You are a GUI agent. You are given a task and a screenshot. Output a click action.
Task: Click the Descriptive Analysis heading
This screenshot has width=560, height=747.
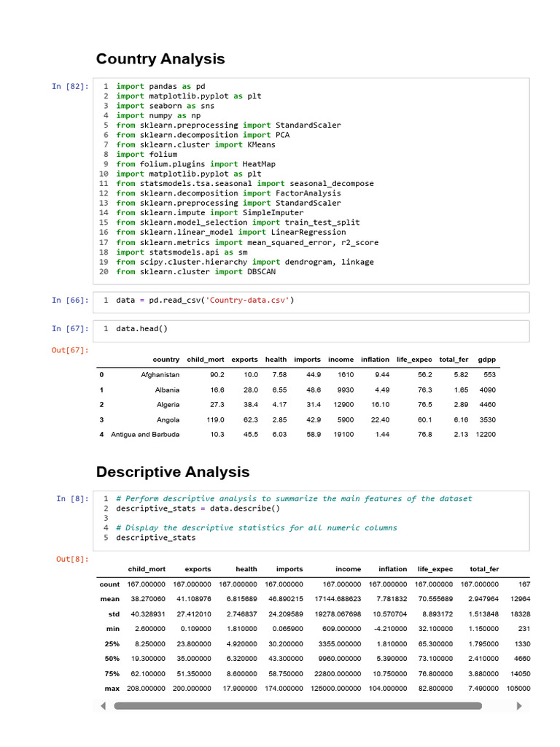tap(173, 472)
